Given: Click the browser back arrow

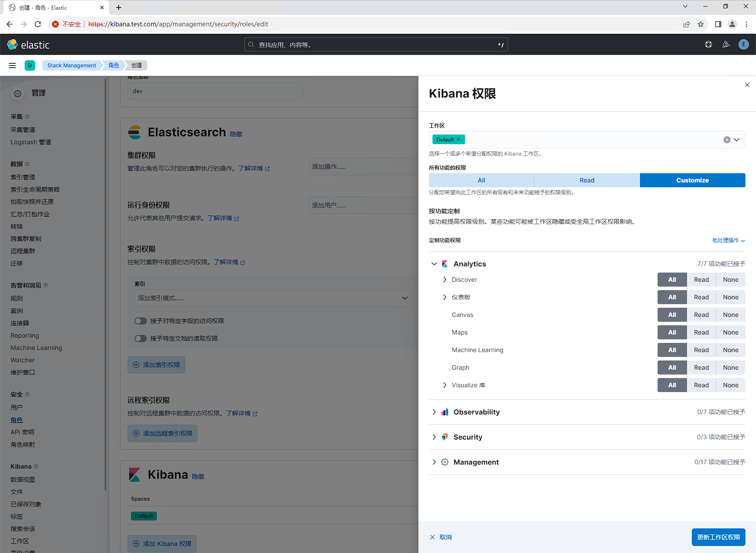Looking at the screenshot, I should (x=10, y=24).
